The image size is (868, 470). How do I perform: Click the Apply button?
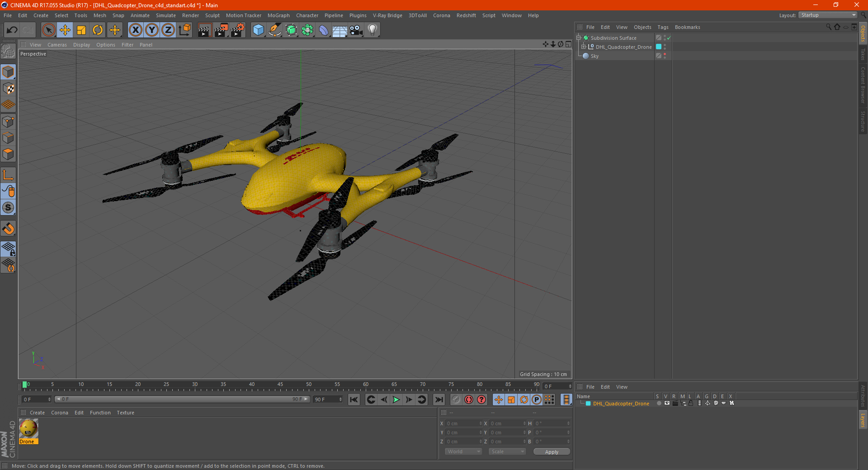552,451
